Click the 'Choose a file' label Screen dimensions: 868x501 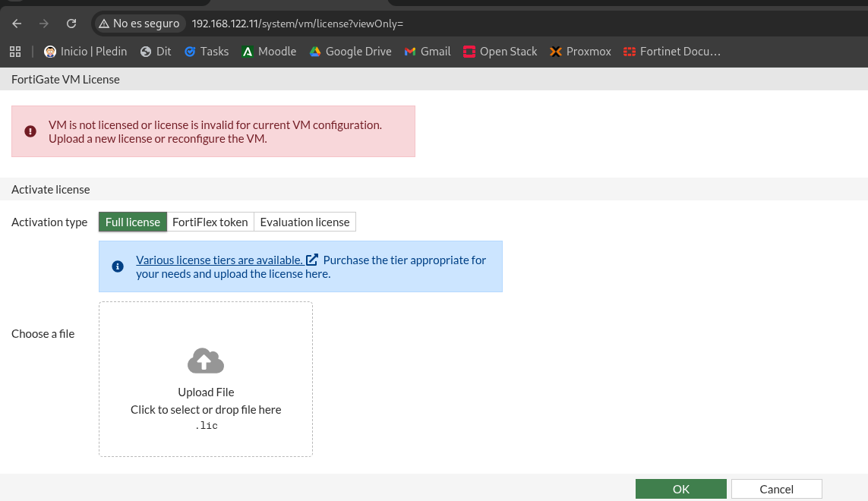pyautogui.click(x=43, y=334)
